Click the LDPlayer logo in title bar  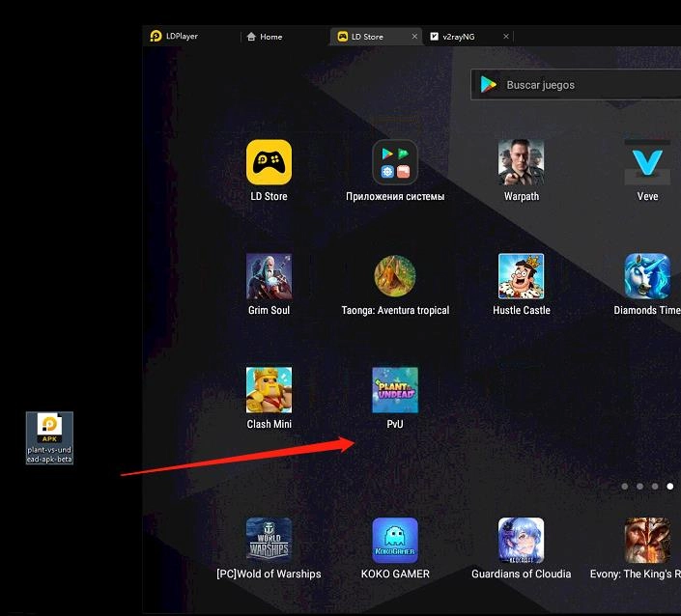156,36
